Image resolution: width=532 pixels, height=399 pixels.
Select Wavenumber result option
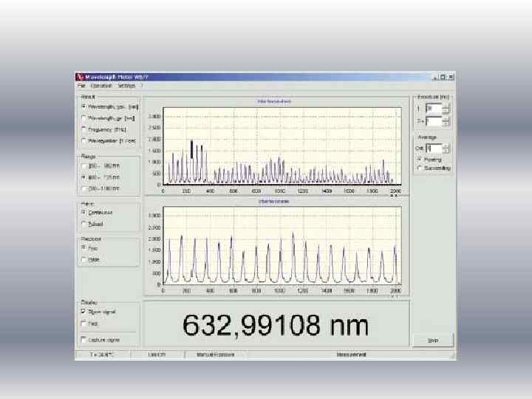[x=83, y=139]
